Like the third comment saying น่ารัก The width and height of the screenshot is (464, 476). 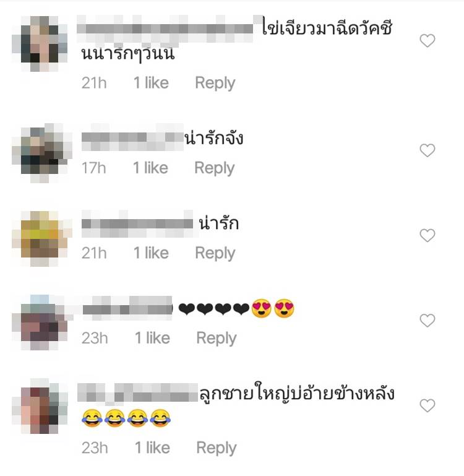427,235
